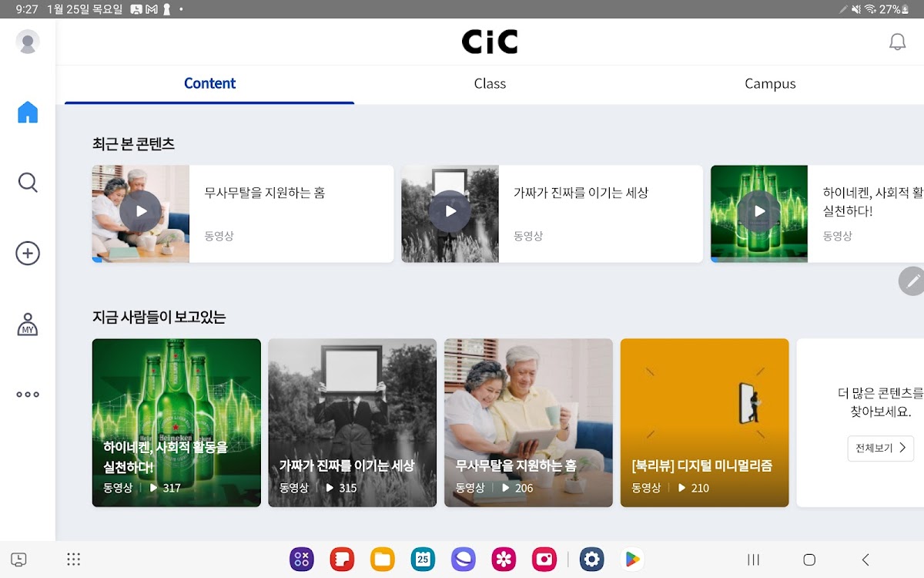Open the [북리뷰] 디지털 미니멀리즘 card
924x578 pixels.
(x=705, y=422)
